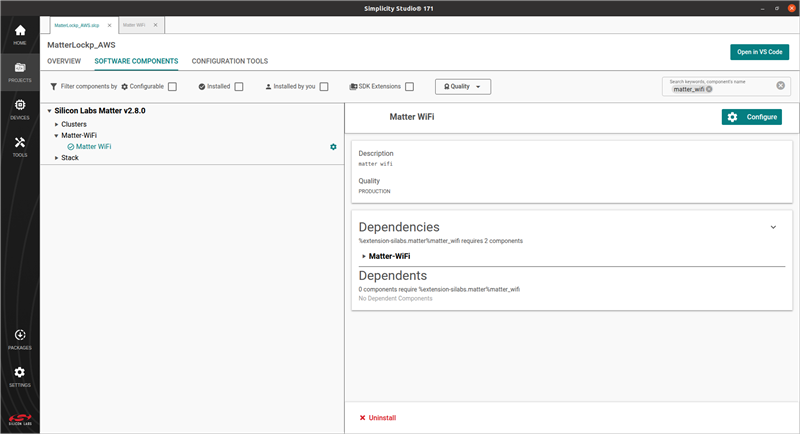800x434 pixels.
Task: Open the Quality dropdown filter
Action: pos(463,87)
